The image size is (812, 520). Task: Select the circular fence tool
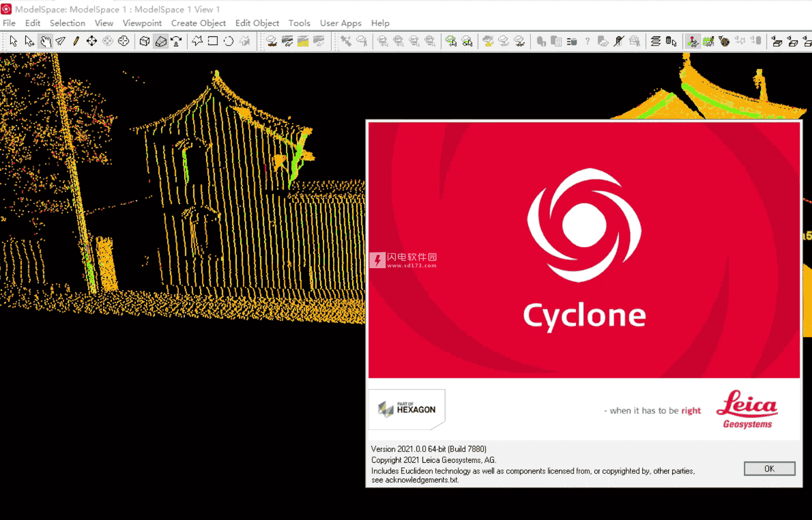pyautogui.click(x=229, y=41)
